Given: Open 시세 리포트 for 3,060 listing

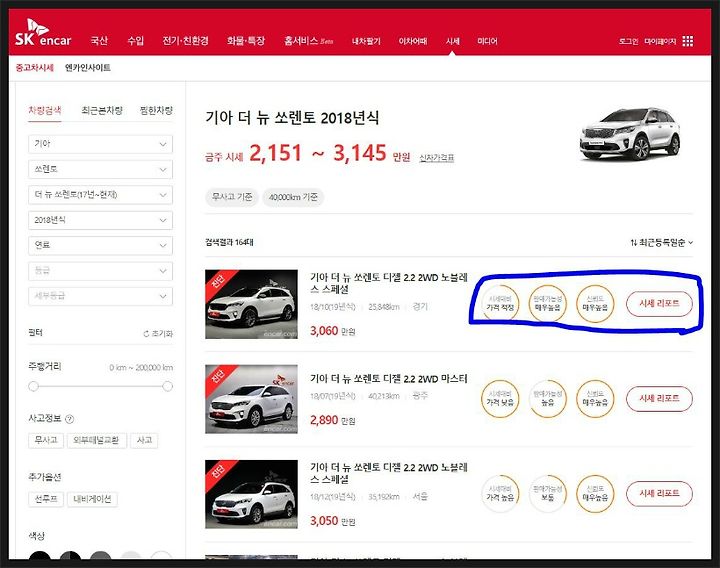Looking at the screenshot, I should coord(659,304).
